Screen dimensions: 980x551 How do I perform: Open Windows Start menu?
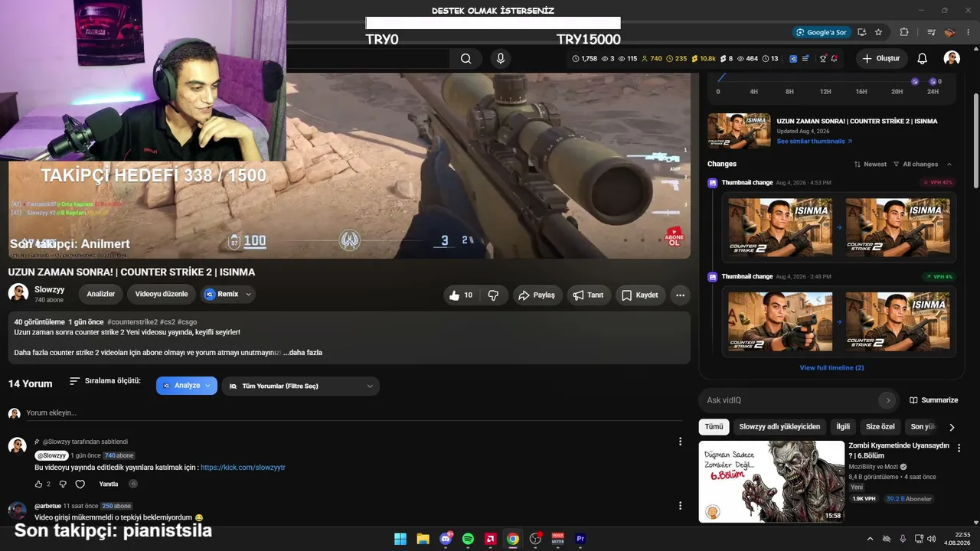(400, 539)
